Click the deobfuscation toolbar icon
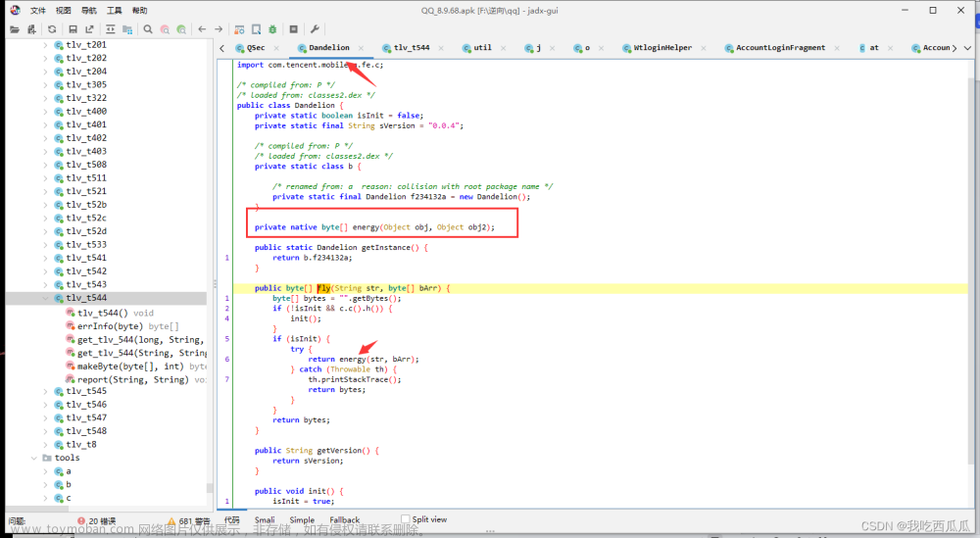980x538 pixels. [239, 29]
